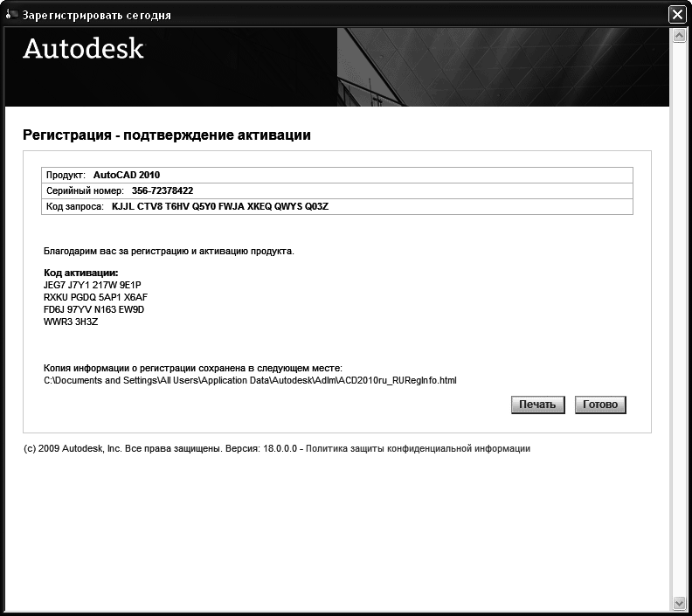Click activation code line JEG7 J7Y1 217W 9E1P
Screen dimensions: 692x616
point(93,285)
